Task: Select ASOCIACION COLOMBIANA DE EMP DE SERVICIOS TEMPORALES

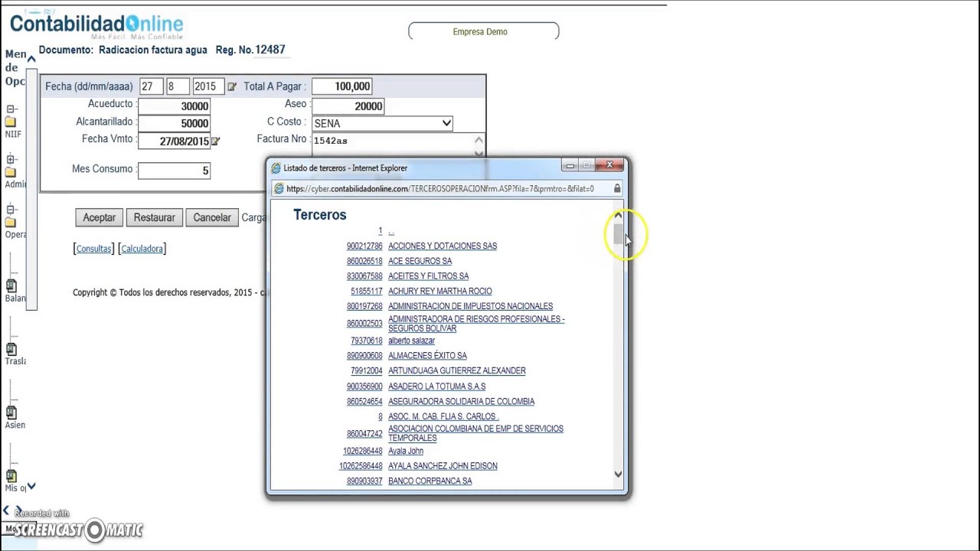Action: (x=475, y=434)
